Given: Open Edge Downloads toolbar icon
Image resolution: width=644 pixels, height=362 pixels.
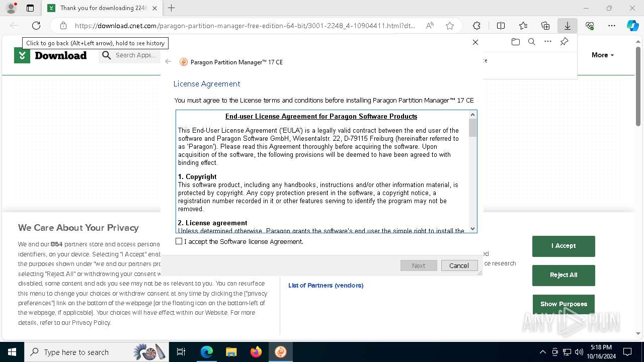Looking at the screenshot, I should [x=568, y=26].
